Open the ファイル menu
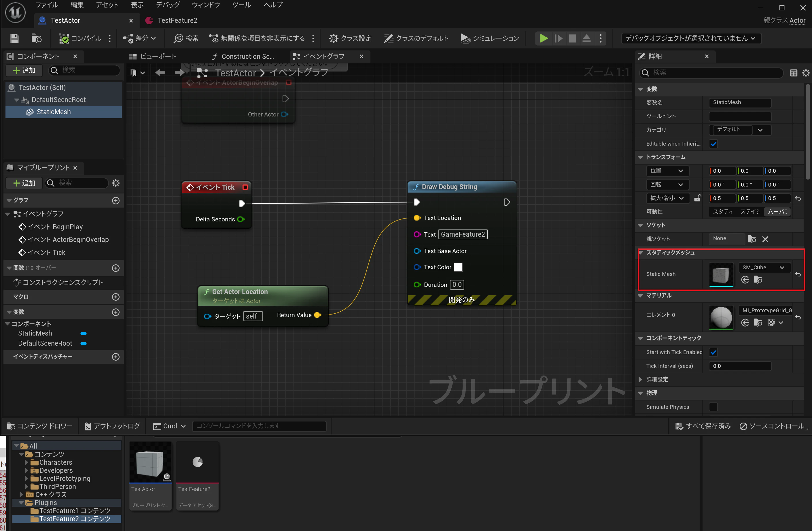Image resolution: width=812 pixels, height=531 pixels. tap(47, 5)
